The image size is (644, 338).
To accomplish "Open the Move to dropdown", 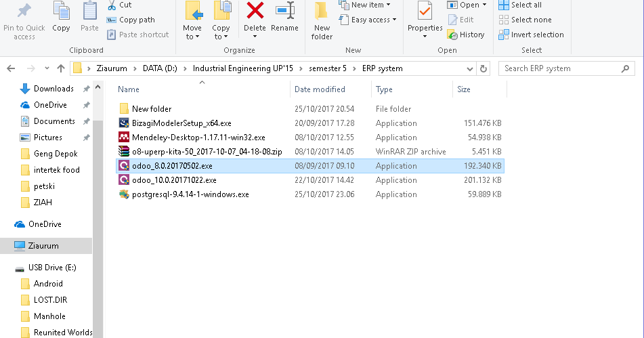I will coord(192,22).
